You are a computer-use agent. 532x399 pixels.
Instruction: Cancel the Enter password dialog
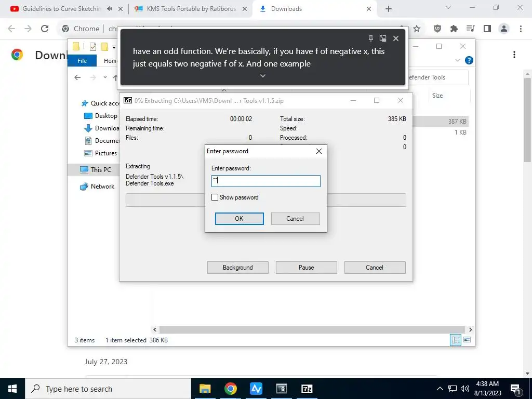(x=295, y=219)
